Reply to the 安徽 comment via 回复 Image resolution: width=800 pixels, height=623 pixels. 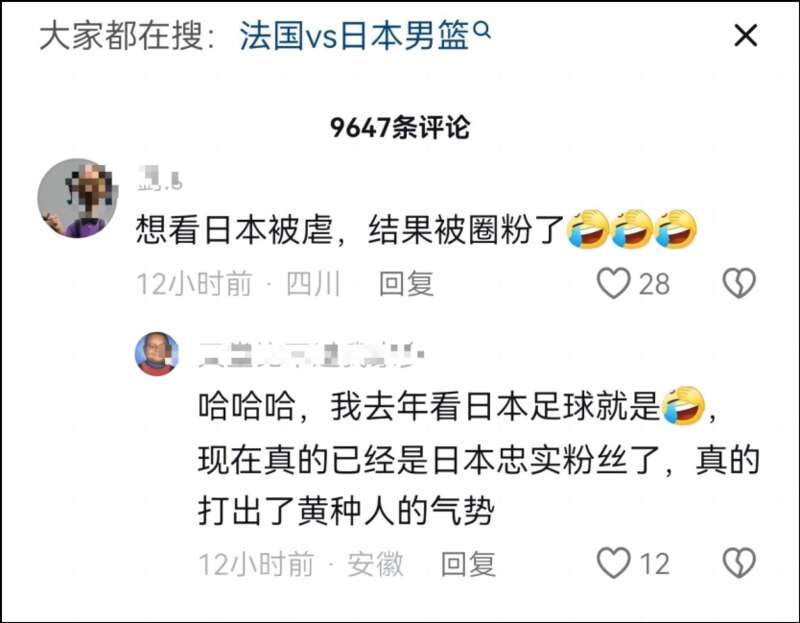click(x=468, y=564)
